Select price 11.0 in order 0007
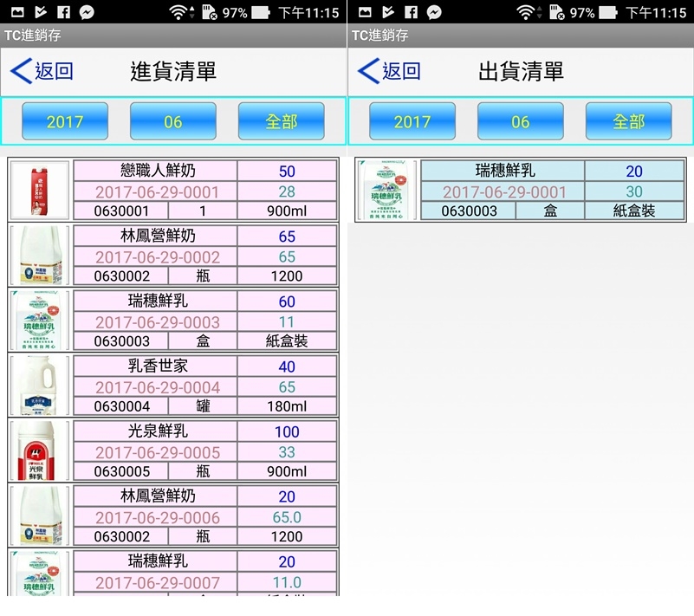Image resolution: width=694 pixels, height=616 pixels. coord(287,582)
